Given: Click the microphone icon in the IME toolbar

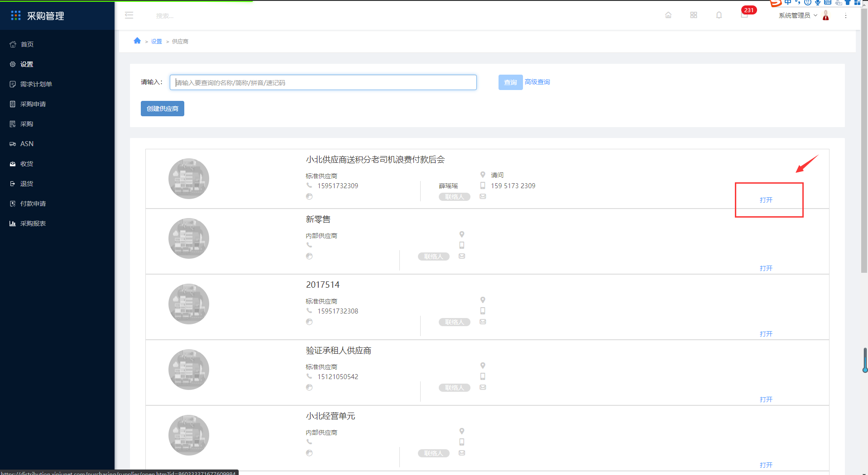Looking at the screenshot, I should point(818,2).
